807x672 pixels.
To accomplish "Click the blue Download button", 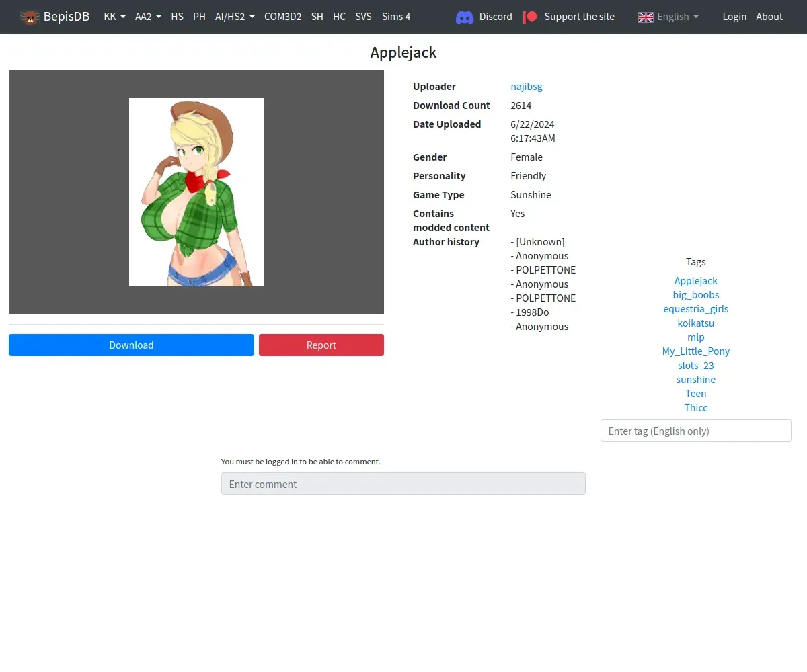I will (131, 345).
